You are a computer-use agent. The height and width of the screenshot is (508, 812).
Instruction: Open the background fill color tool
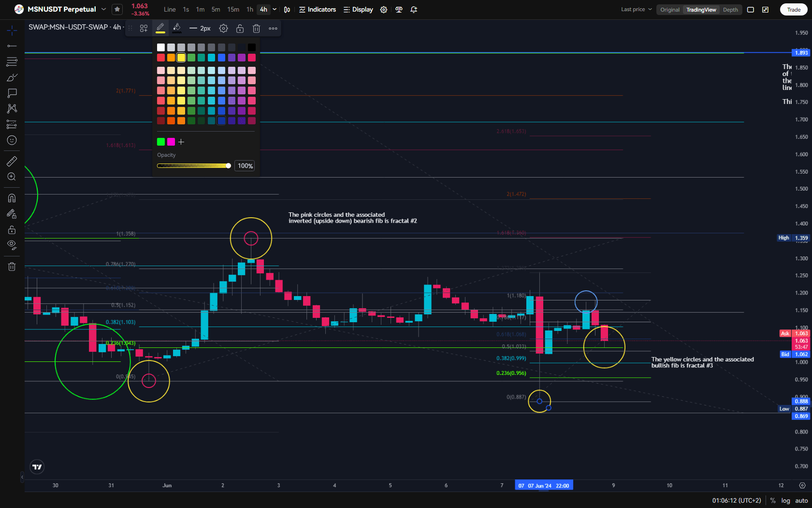click(x=177, y=28)
